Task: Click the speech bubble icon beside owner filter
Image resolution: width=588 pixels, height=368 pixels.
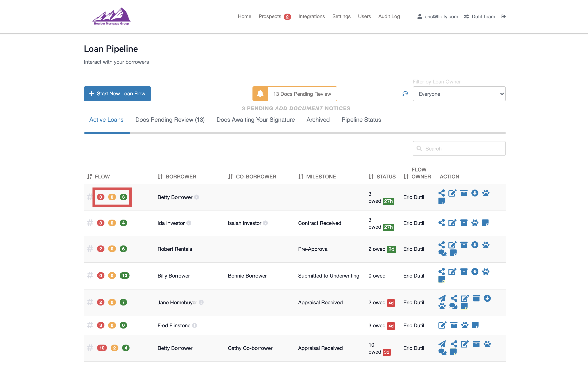Action: pos(405,94)
